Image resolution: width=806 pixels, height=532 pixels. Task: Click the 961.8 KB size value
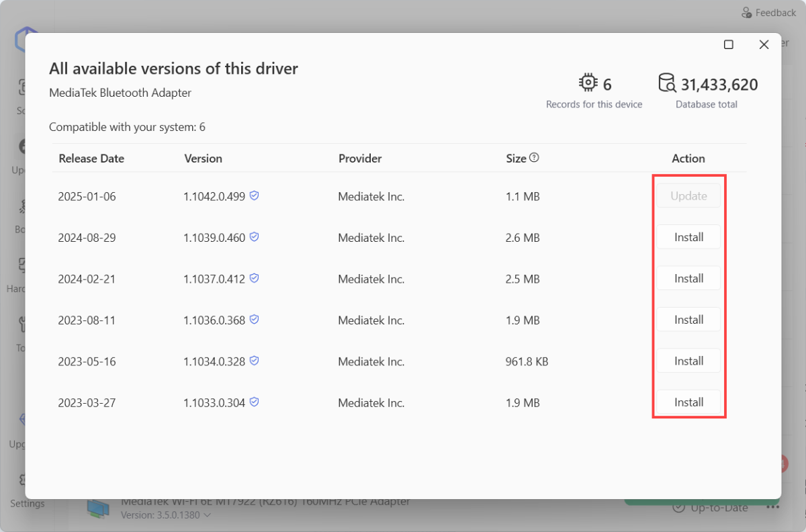click(527, 362)
